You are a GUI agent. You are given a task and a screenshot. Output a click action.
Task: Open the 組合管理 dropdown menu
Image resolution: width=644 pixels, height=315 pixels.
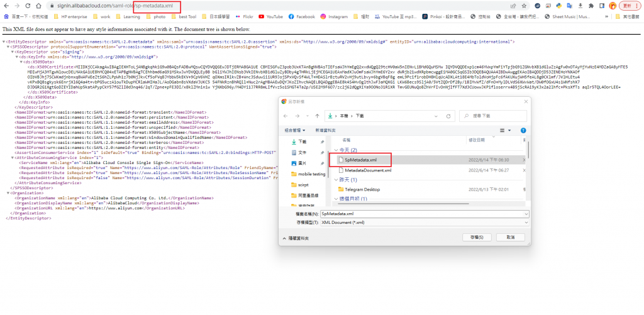pyautogui.click(x=295, y=130)
